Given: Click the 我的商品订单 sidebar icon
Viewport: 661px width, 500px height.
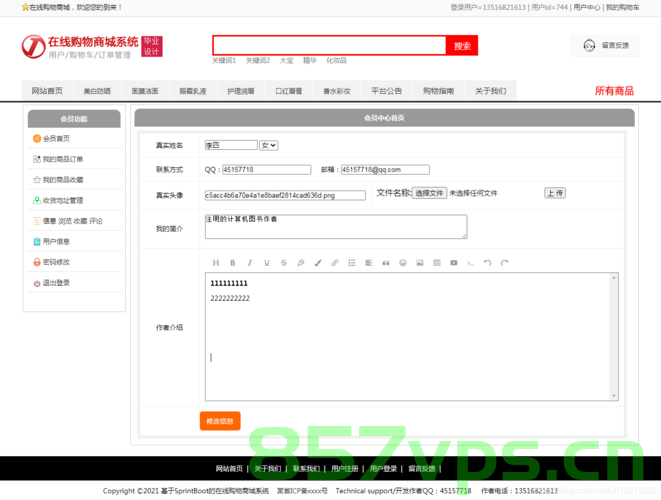Looking at the screenshot, I should [37, 159].
